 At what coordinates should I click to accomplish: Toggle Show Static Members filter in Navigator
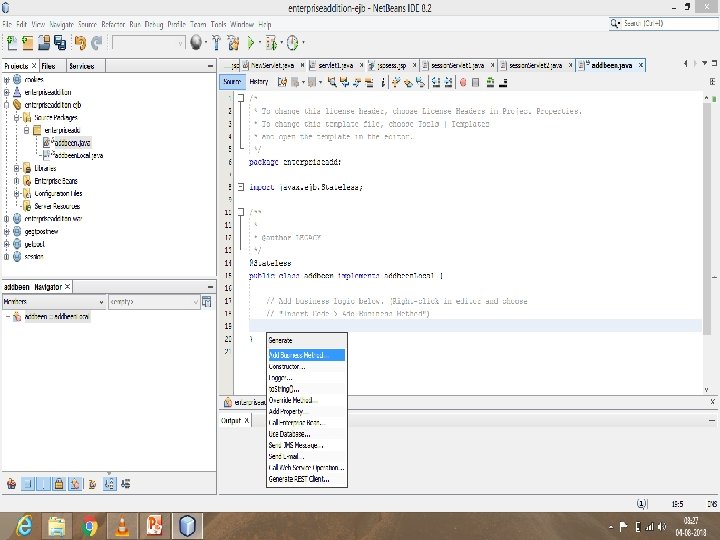tap(43, 484)
